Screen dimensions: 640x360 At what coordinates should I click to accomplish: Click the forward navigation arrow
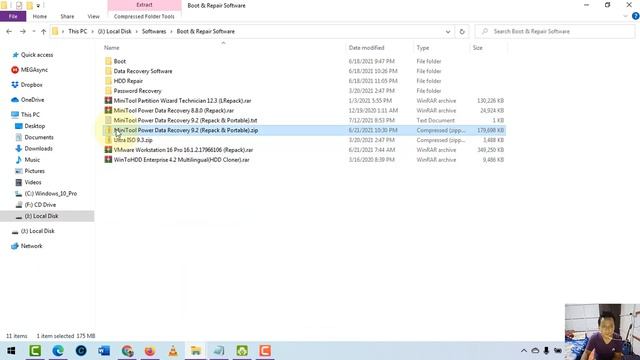tap(23, 31)
